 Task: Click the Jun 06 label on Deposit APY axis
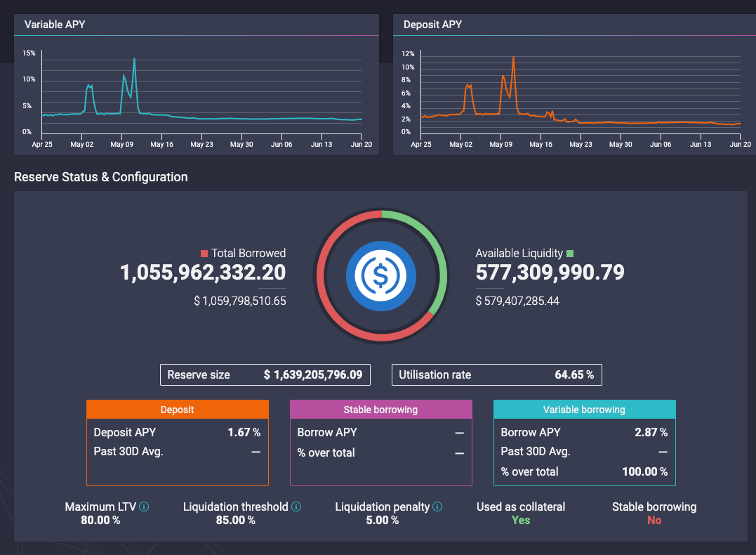tap(660, 144)
